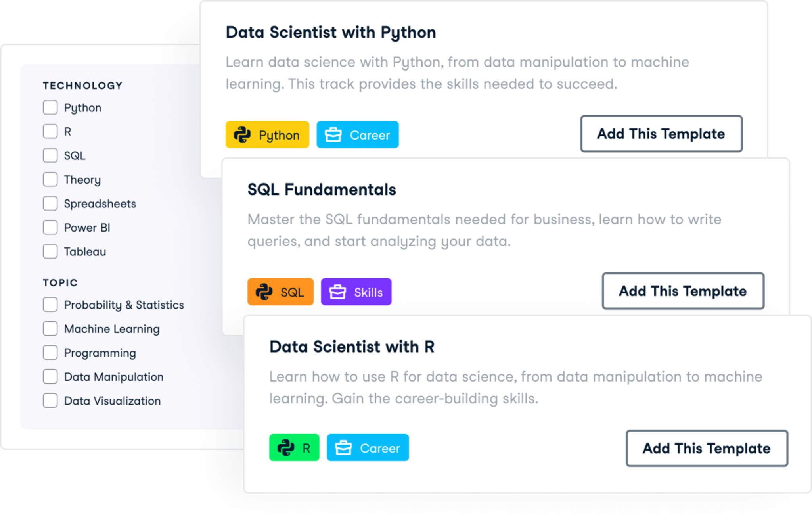The height and width of the screenshot is (514, 812).
Task: Select the Power BI checkbox
Action: pos(50,227)
